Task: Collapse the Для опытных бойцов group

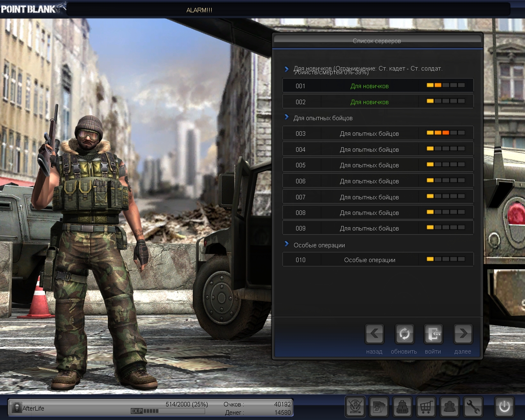Action: pyautogui.click(x=287, y=117)
